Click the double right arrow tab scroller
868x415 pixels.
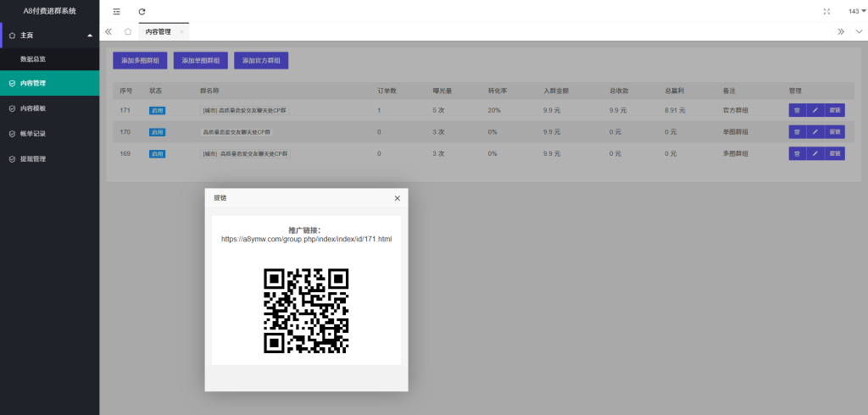[x=841, y=31]
